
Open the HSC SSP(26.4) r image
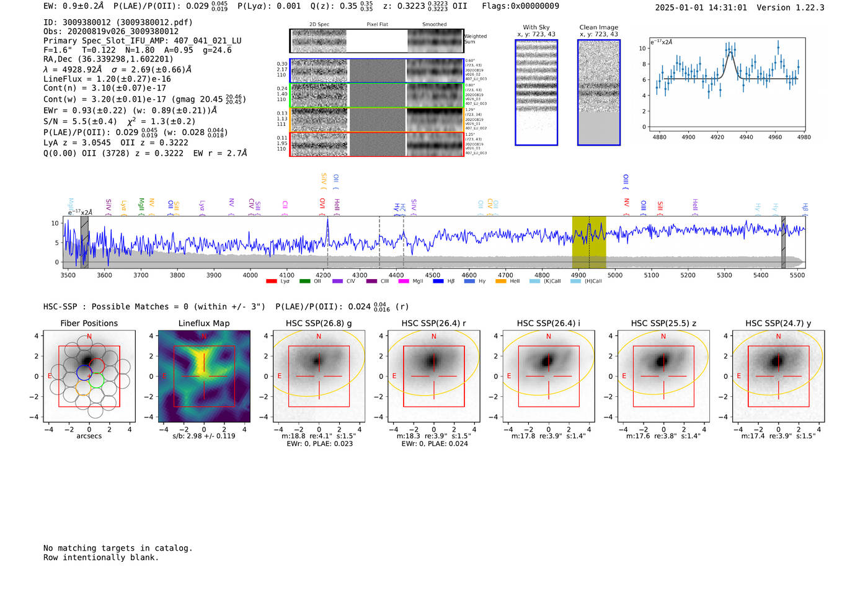pos(434,376)
